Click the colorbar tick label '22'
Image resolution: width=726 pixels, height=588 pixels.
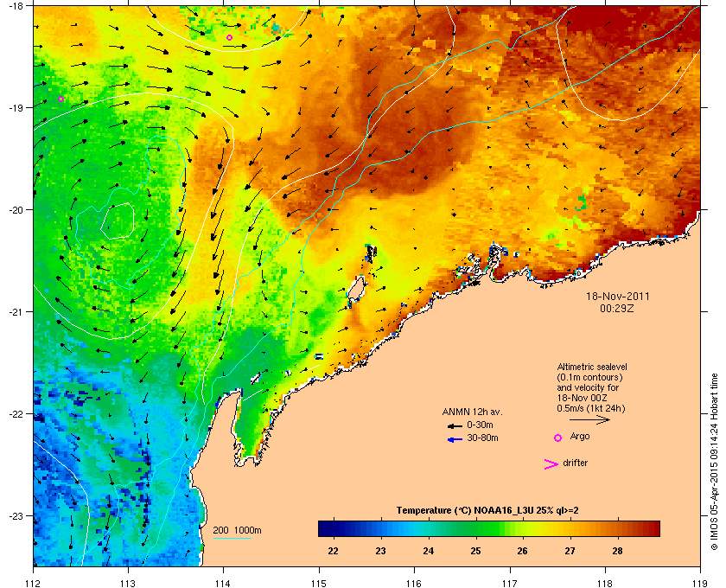(x=333, y=551)
